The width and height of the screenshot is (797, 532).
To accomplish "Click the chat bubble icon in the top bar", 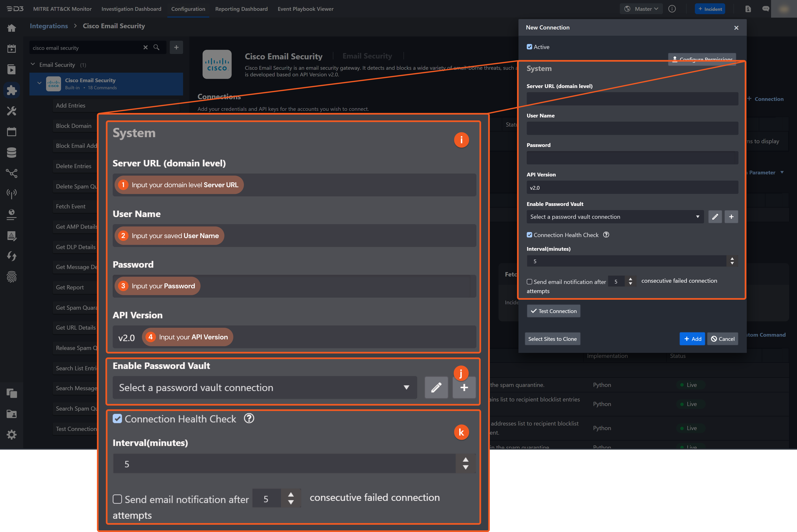I will [765, 9].
